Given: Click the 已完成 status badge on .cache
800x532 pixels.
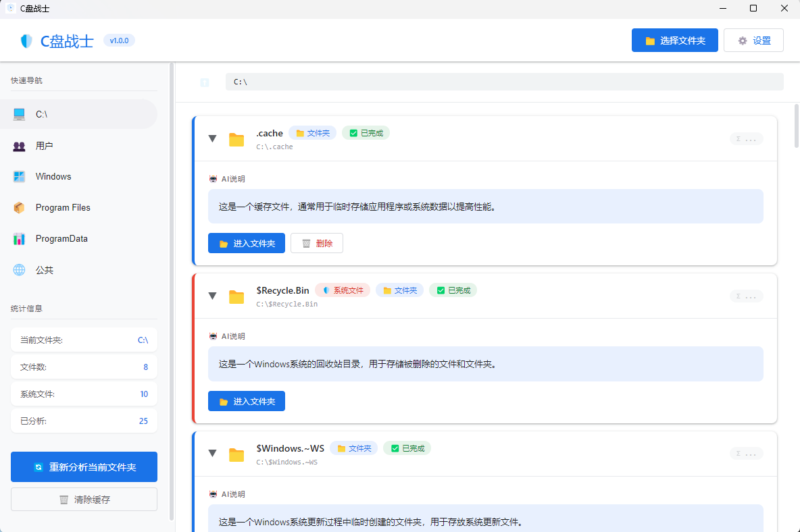Looking at the screenshot, I should tap(366, 133).
